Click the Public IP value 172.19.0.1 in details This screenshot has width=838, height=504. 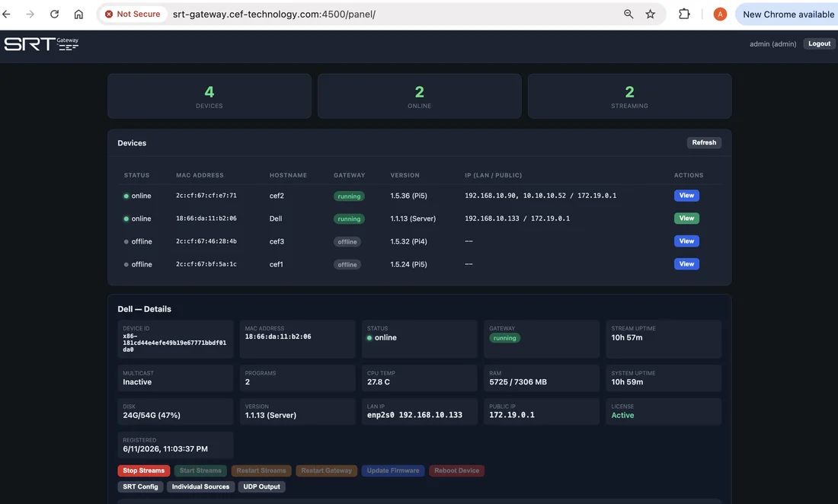(x=511, y=415)
